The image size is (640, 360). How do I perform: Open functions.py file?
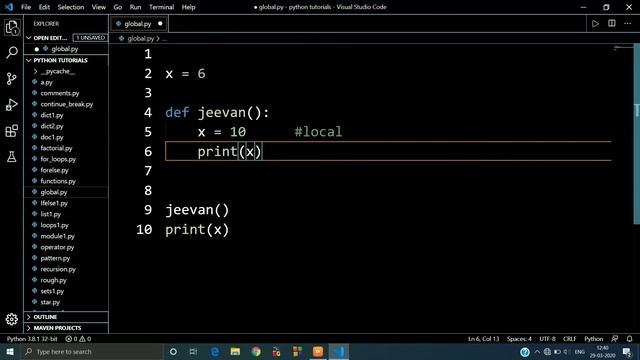click(58, 181)
